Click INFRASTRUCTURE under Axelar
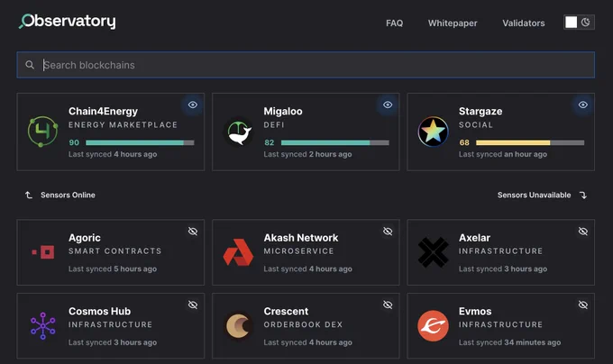Screen dimensions: 613x364 click(x=501, y=251)
